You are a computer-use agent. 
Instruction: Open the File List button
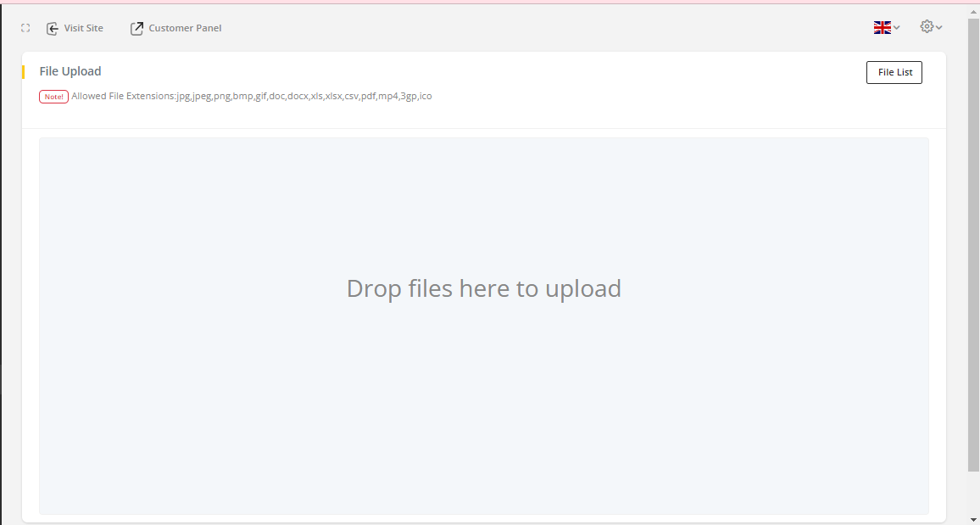click(x=894, y=72)
